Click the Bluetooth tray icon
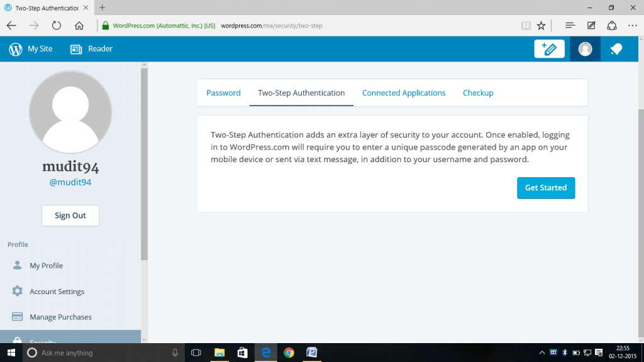Viewport: 644px width, 362px height. 565,353
